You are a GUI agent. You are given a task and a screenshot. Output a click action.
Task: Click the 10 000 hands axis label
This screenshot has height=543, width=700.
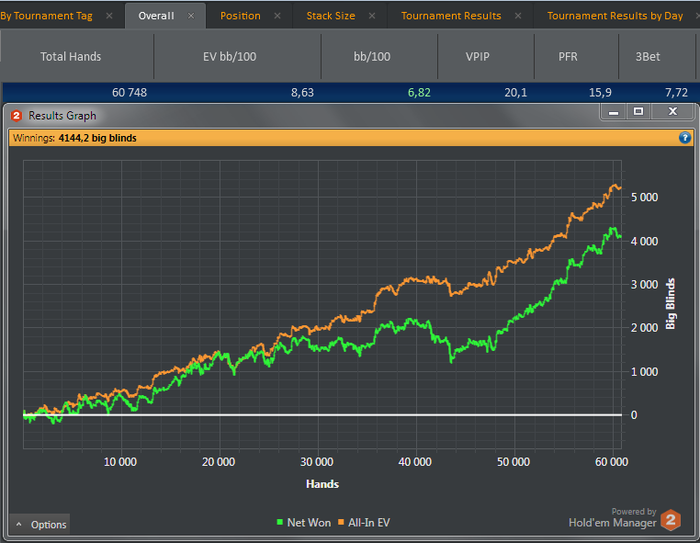pos(120,462)
